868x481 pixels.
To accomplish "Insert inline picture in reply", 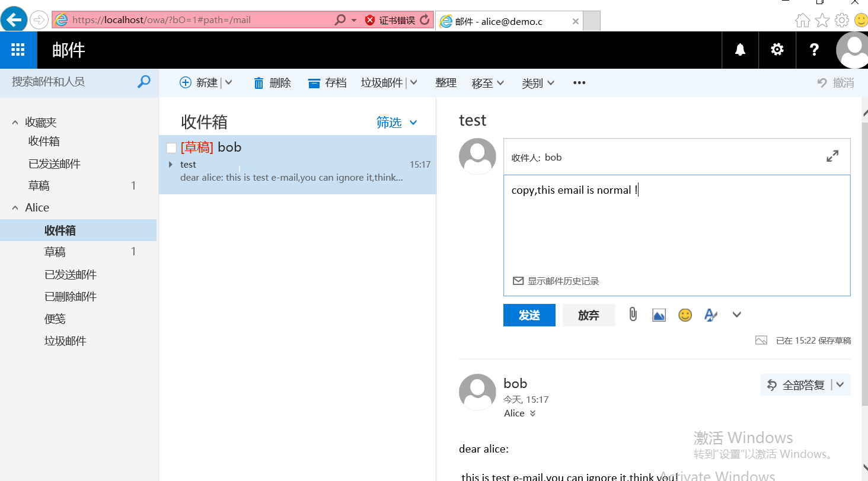I will (659, 315).
